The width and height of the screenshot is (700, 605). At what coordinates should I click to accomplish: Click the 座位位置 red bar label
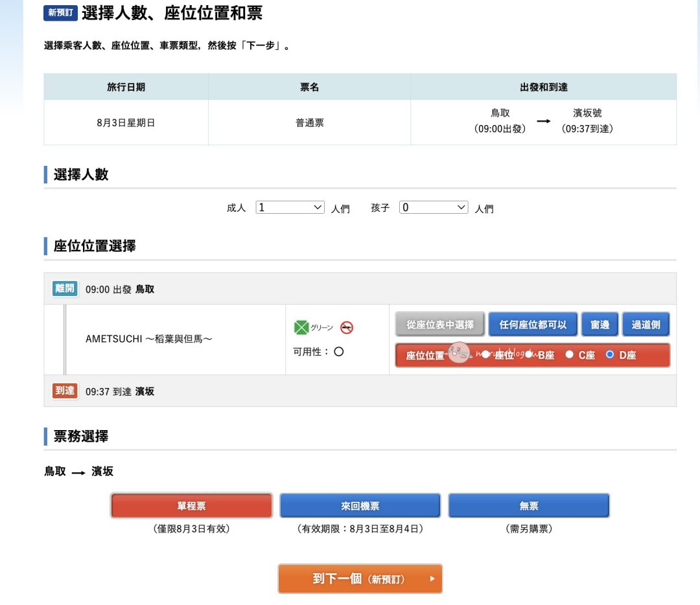(425, 356)
